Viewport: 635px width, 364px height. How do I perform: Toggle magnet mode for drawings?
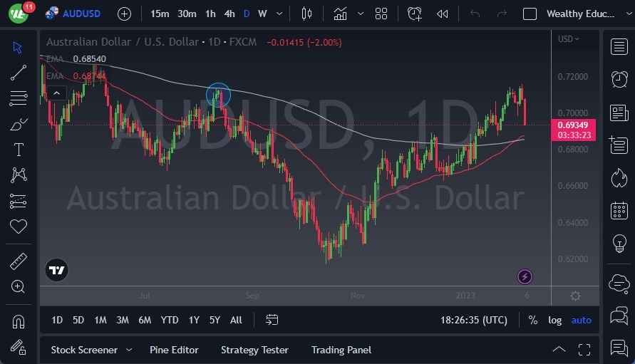(x=19, y=322)
